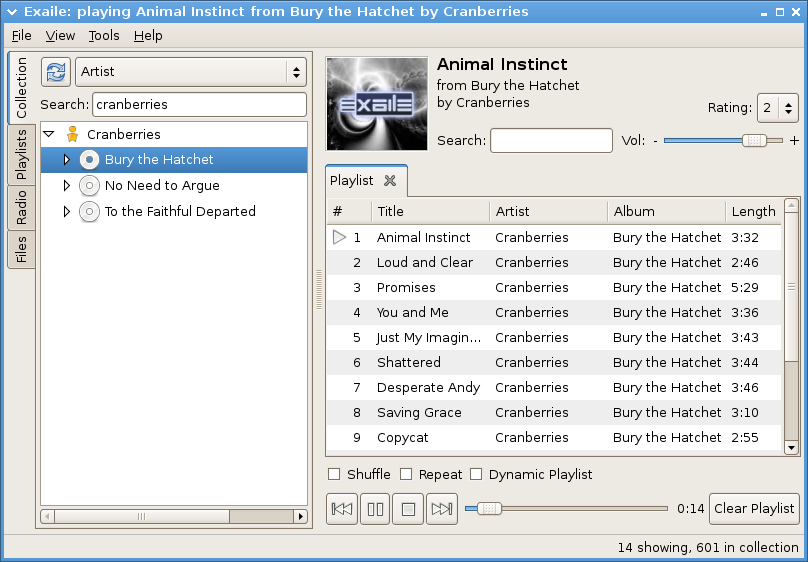
Task: Open the Help menu
Action: (148, 36)
